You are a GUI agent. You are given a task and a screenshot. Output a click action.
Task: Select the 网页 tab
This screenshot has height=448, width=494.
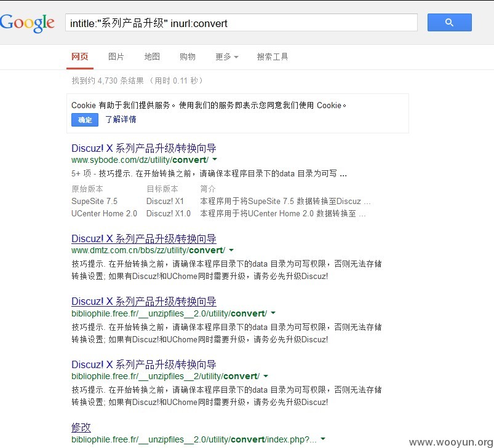click(x=80, y=57)
